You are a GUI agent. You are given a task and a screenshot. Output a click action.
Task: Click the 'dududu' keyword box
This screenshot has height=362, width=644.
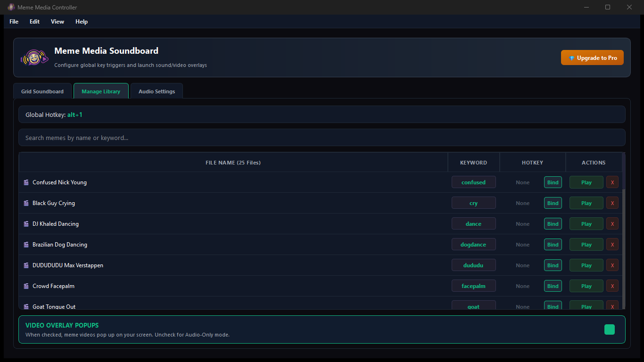(x=474, y=265)
